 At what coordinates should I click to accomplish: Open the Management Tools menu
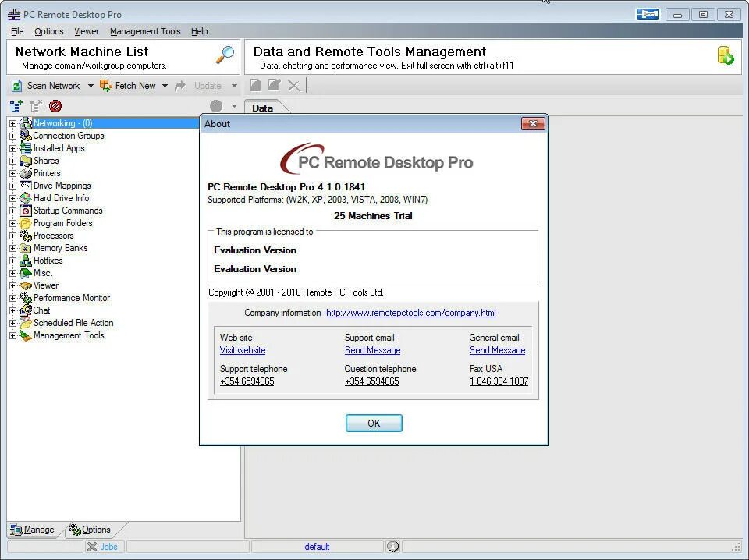(145, 31)
